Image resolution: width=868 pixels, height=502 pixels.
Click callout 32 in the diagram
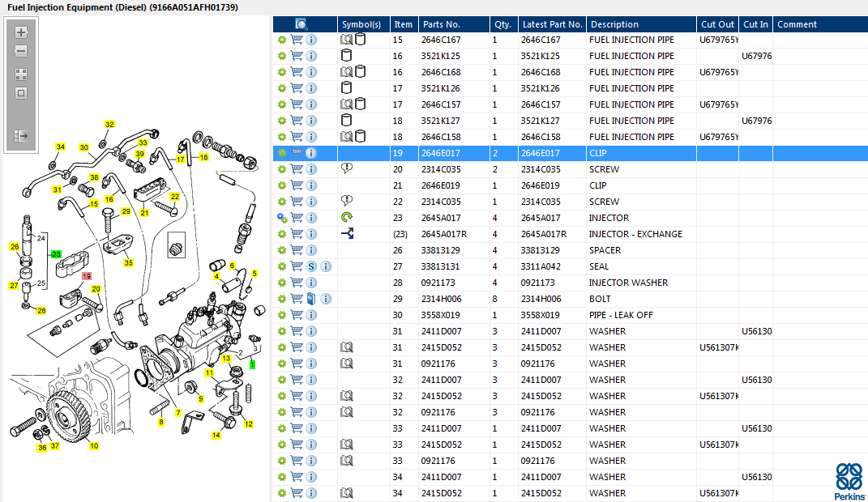109,125
